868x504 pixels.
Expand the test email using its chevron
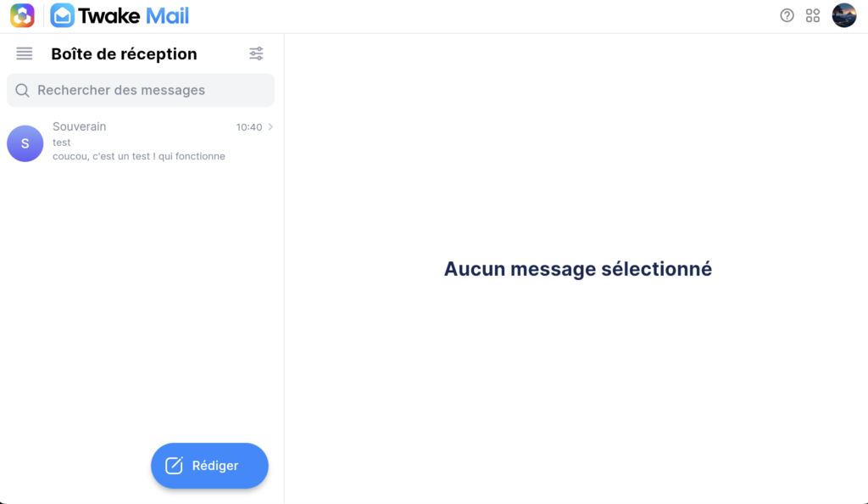coord(270,126)
